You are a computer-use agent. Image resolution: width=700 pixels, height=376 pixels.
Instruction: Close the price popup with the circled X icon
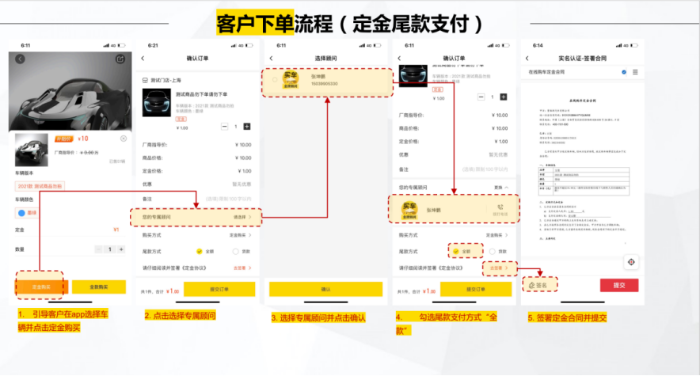(x=124, y=138)
